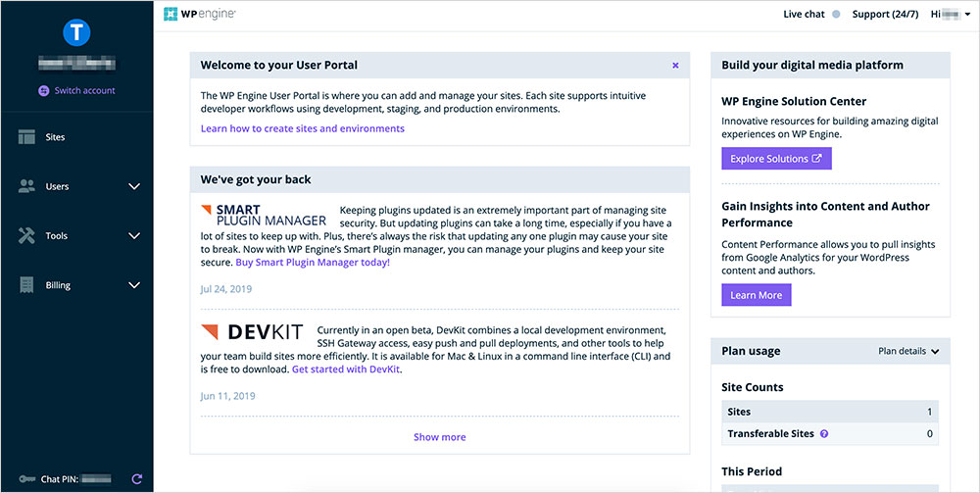
Task: Expand the Tools menu chevron
Action: pos(135,236)
